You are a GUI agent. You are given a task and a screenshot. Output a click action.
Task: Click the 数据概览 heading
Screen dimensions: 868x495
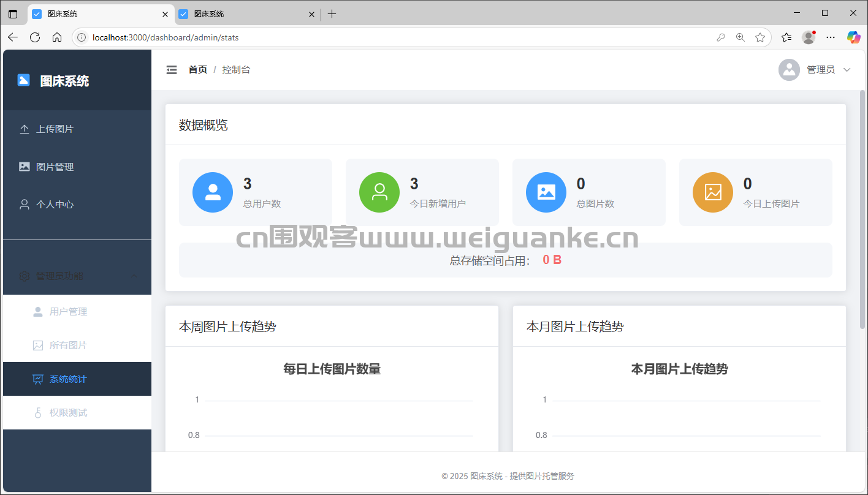click(203, 125)
